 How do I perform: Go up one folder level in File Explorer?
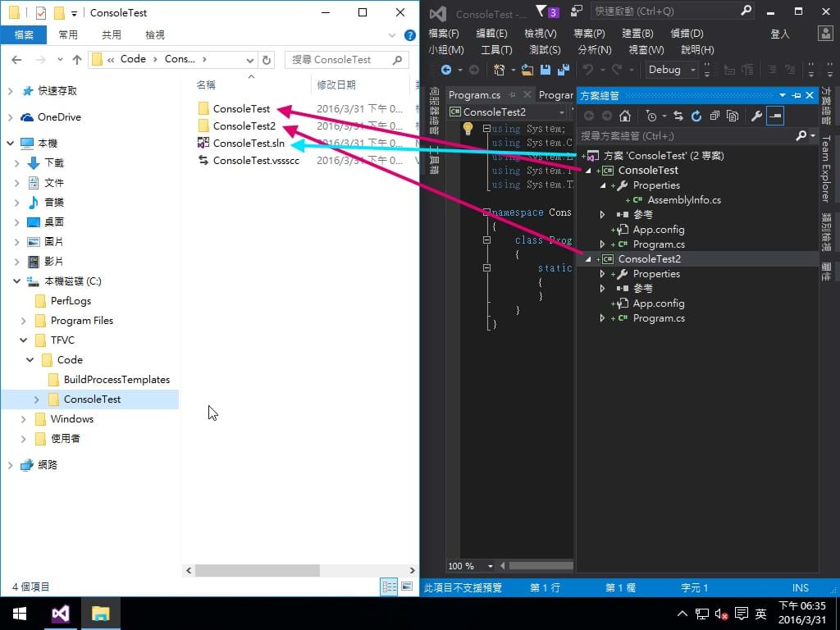click(77, 60)
